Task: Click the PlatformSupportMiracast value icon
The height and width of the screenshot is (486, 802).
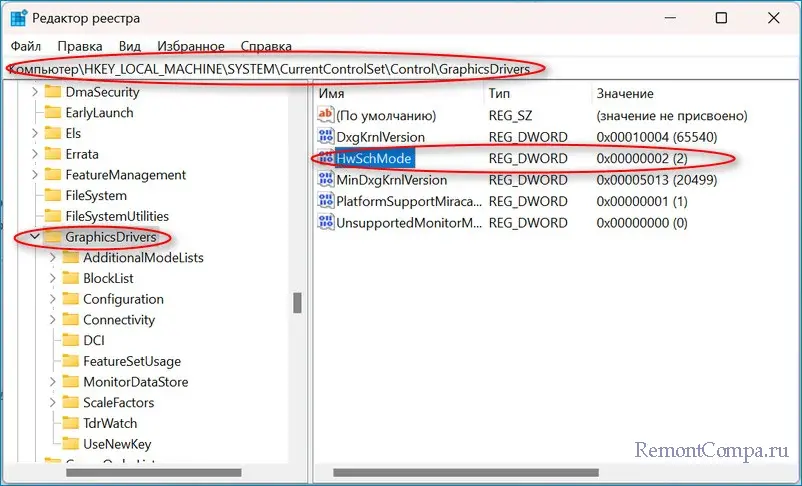Action: (325, 201)
